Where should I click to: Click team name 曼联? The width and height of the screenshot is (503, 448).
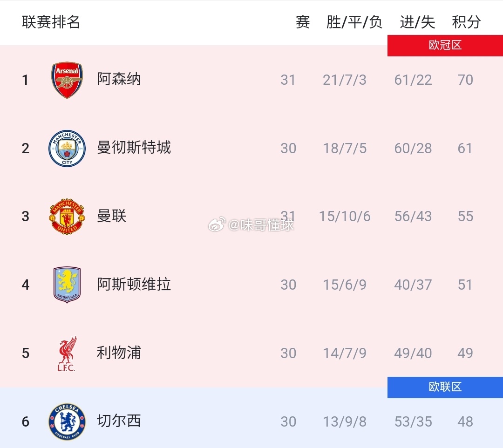(x=112, y=216)
